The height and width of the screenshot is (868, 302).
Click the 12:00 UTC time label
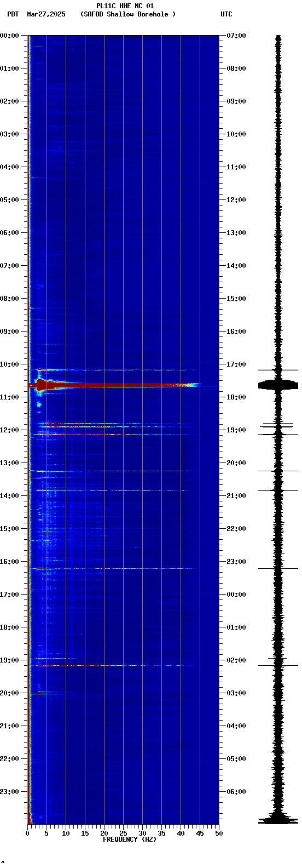click(236, 200)
